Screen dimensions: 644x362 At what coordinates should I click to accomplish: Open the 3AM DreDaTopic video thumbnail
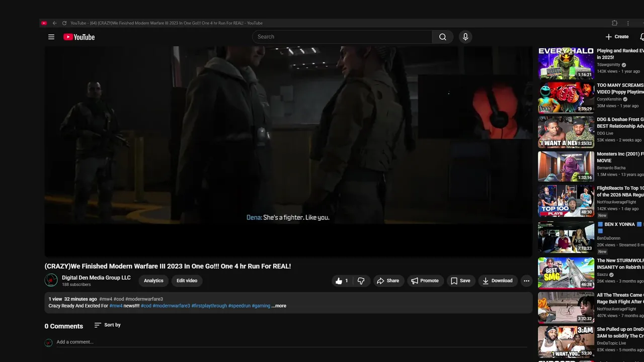tap(566, 342)
